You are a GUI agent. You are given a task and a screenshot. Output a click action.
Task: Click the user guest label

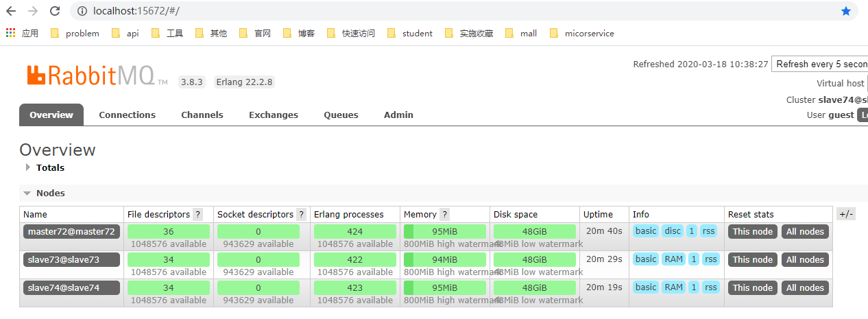(830, 115)
